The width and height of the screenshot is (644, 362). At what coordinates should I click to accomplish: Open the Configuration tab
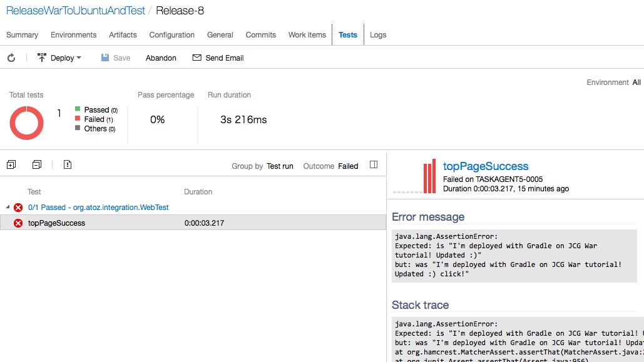pos(171,35)
